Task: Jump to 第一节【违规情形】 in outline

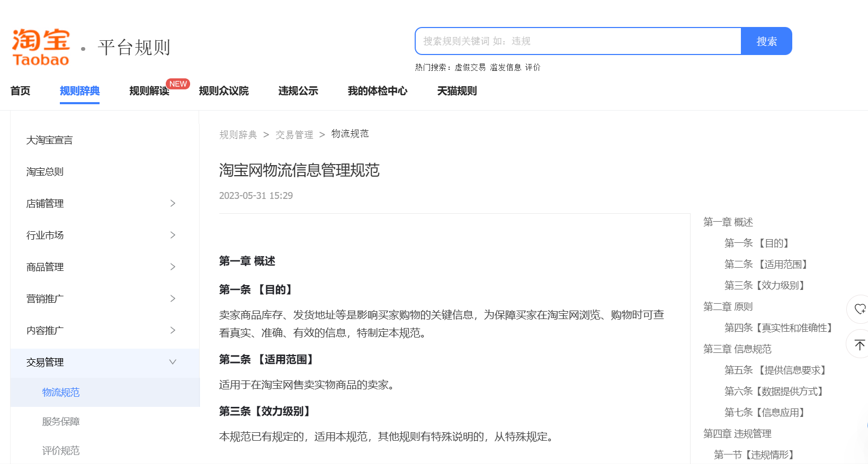Action: (756, 455)
